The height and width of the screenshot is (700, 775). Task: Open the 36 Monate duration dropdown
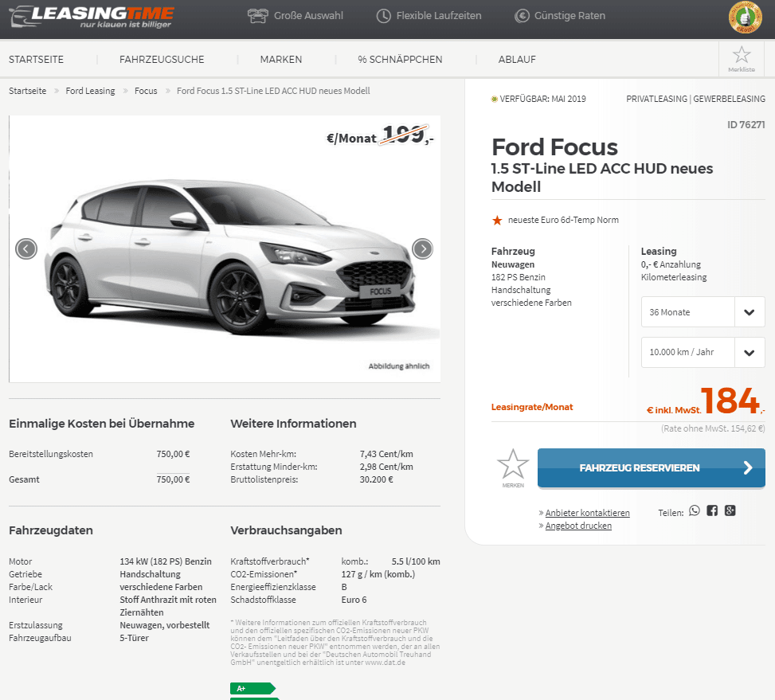[x=703, y=311]
